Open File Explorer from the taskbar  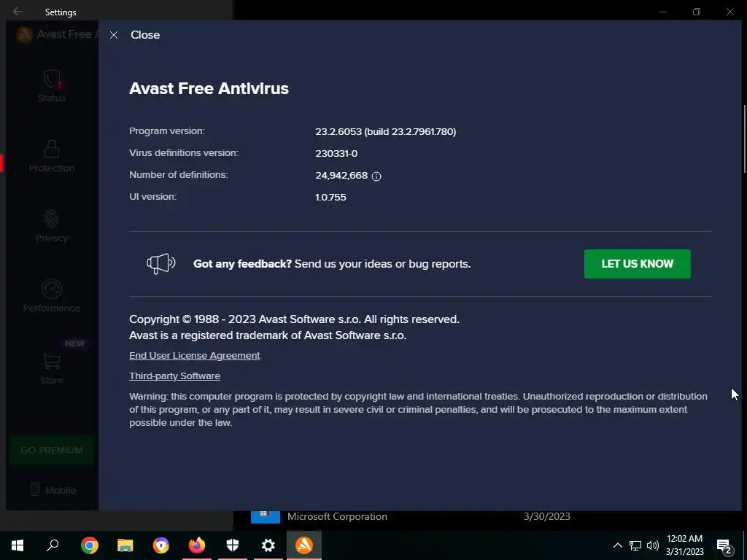click(125, 545)
